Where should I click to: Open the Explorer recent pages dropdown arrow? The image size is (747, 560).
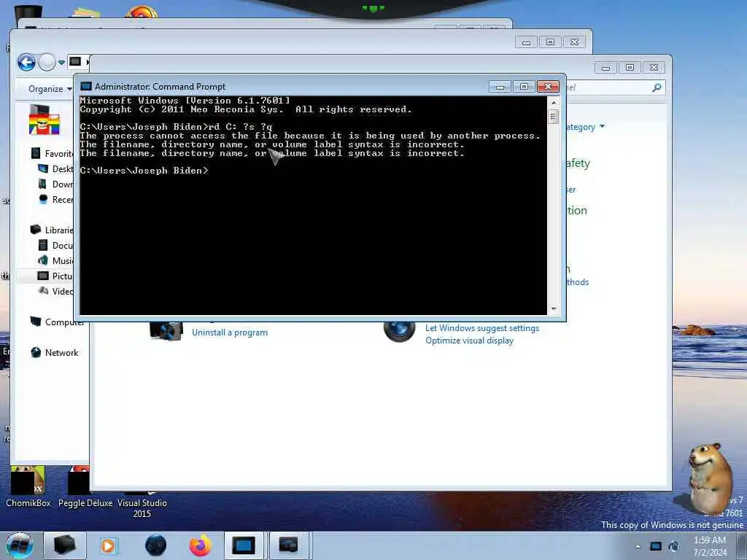(61, 63)
